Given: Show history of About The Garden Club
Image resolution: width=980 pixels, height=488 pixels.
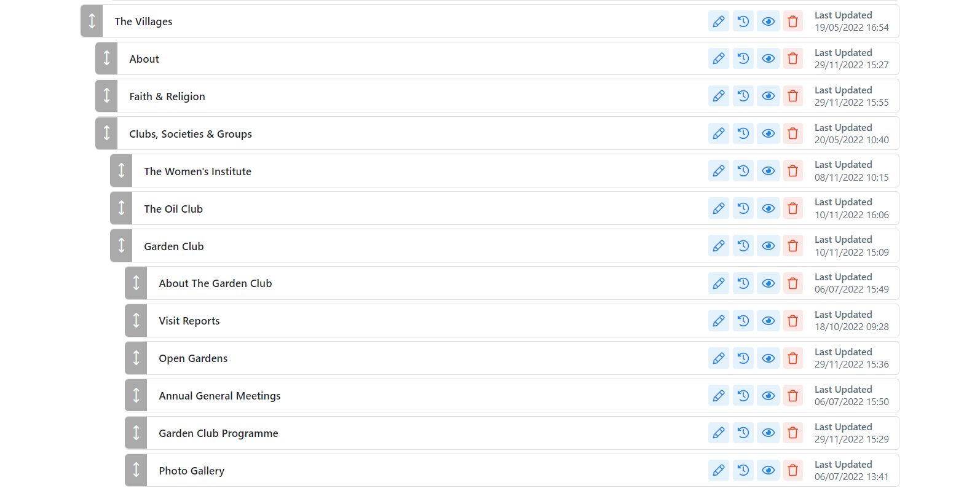Looking at the screenshot, I should click(743, 283).
